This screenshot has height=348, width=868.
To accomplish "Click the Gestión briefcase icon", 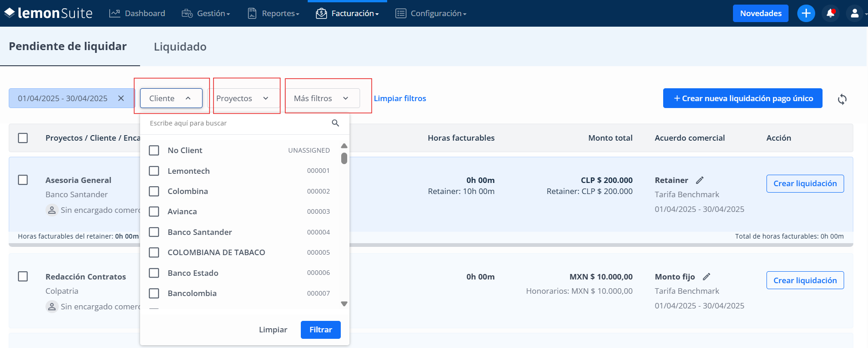I will (187, 13).
